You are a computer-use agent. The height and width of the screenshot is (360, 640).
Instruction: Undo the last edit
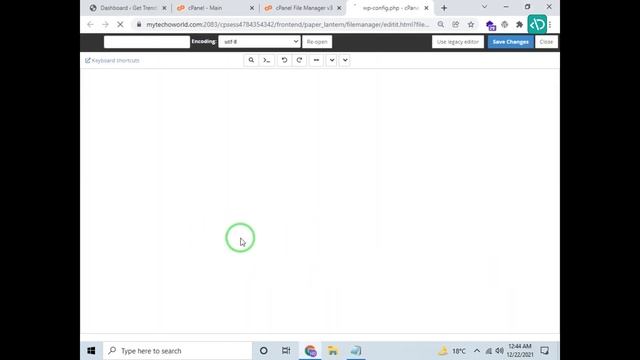pos(284,60)
